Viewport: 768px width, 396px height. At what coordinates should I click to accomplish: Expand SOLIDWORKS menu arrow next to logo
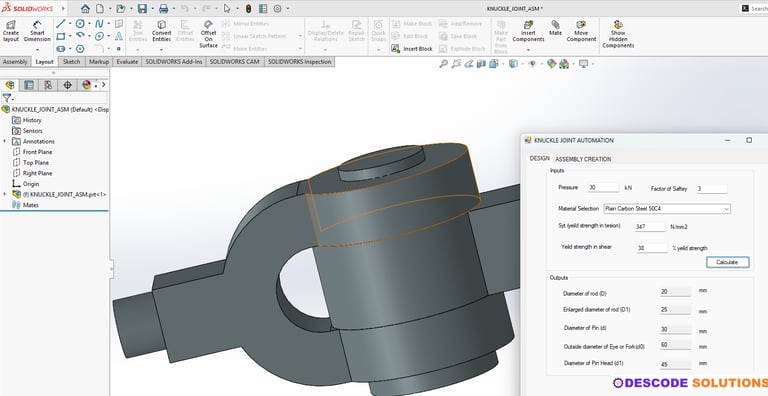tap(63, 8)
